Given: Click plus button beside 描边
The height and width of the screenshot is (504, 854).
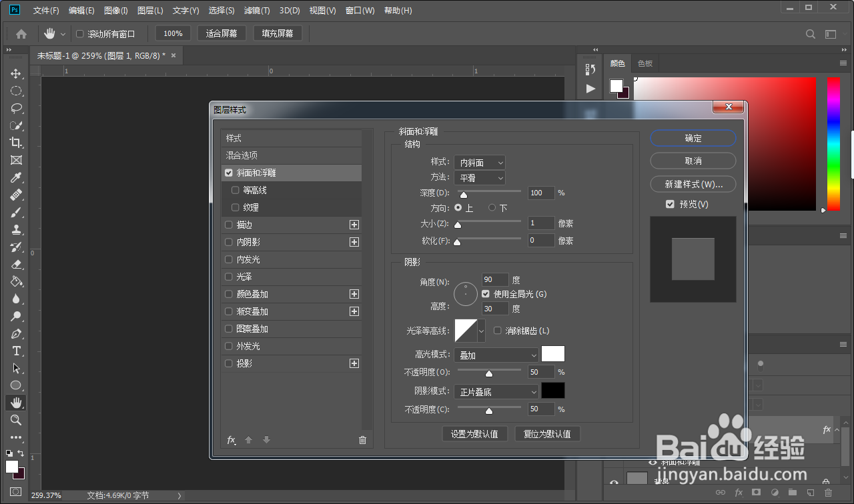Looking at the screenshot, I should pos(354,225).
